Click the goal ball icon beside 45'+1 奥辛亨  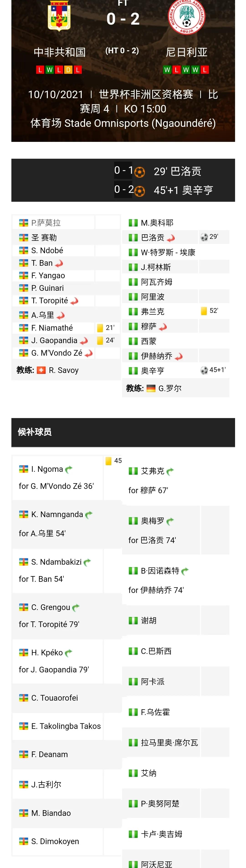[139, 191]
